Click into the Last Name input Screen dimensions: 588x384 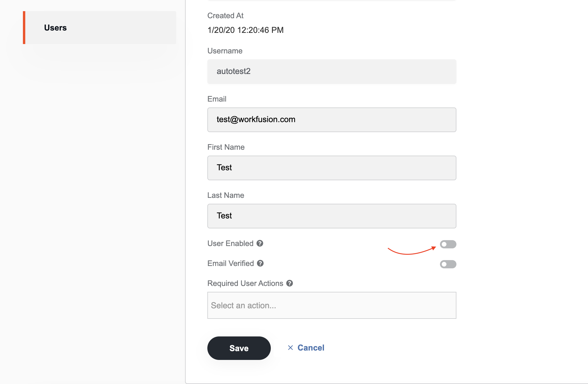coord(332,216)
